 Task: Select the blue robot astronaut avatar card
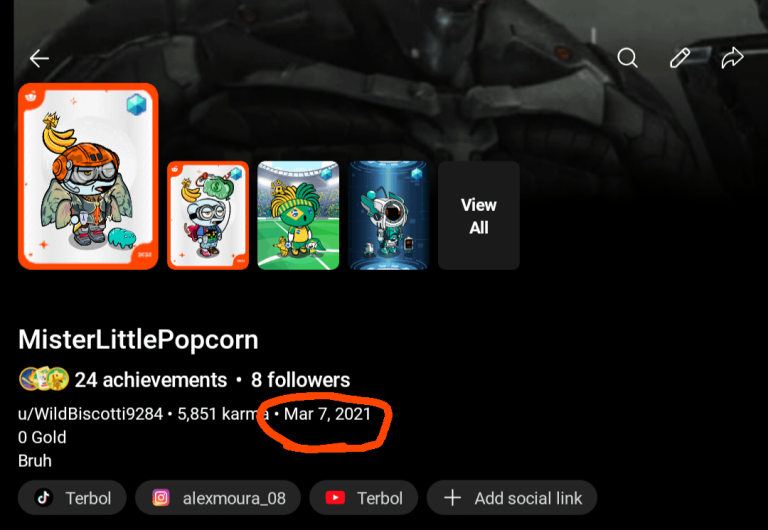pyautogui.click(x=389, y=216)
